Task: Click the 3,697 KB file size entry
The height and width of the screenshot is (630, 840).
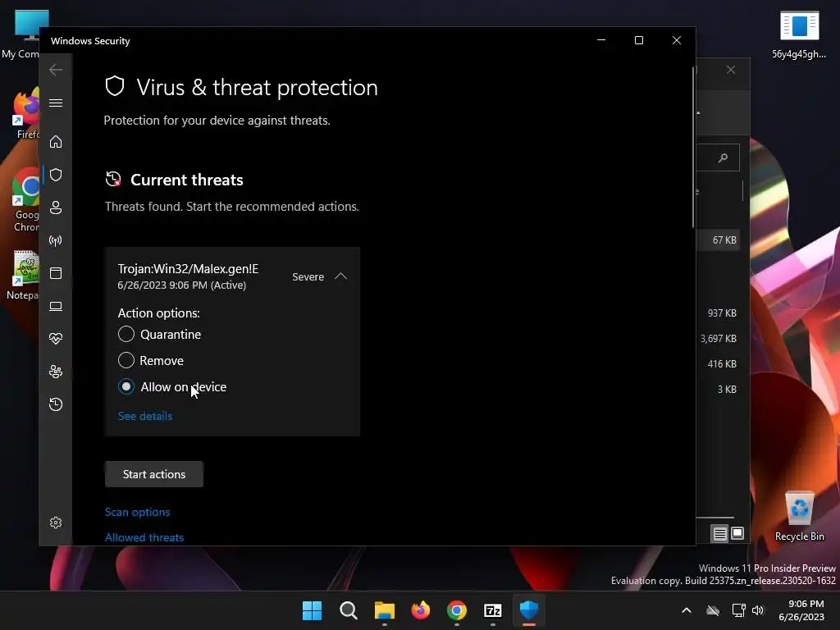Action: pyautogui.click(x=719, y=339)
